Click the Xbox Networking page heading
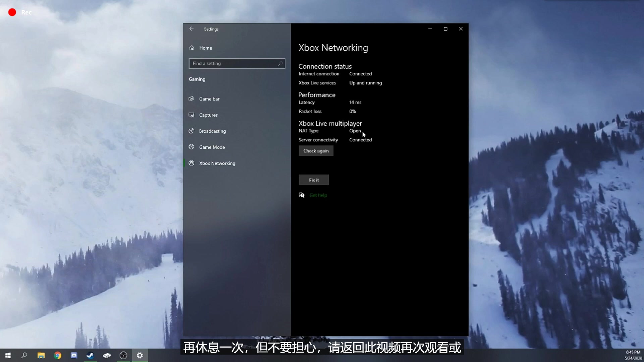644x362 pixels. coord(333,48)
